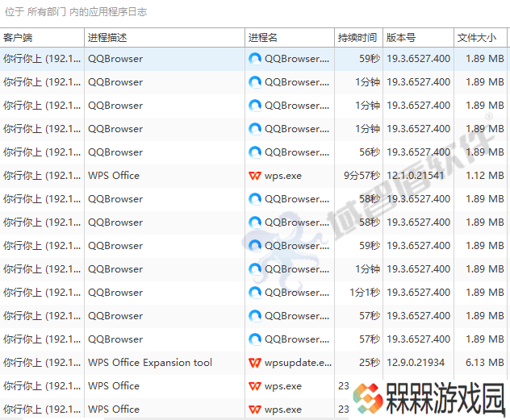Viewport: 510px width, 420px height.
Task: Select WPS Office Expansion tool description
Action: click(150, 363)
